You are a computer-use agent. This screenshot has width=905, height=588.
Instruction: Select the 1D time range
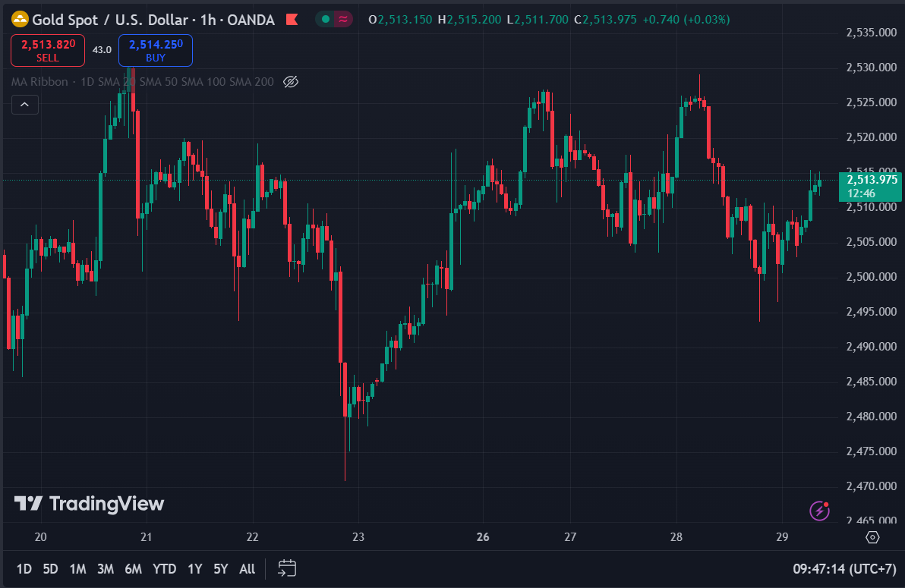(x=24, y=569)
